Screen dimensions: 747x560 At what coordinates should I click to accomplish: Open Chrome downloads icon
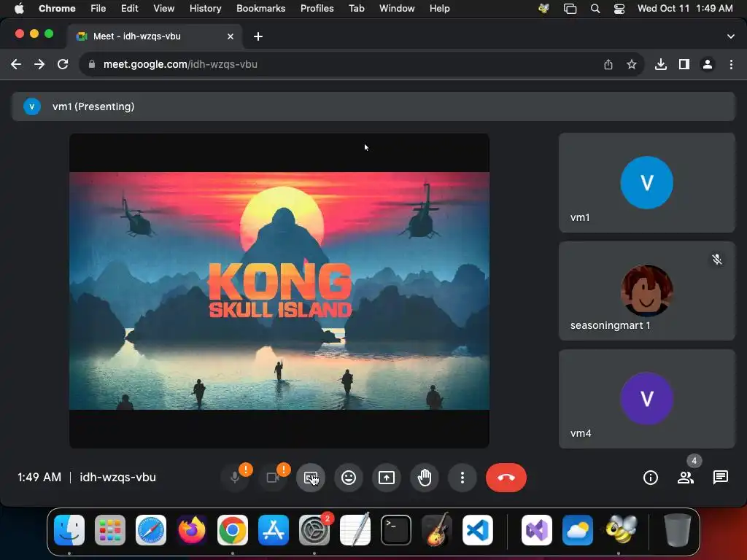coord(661,64)
